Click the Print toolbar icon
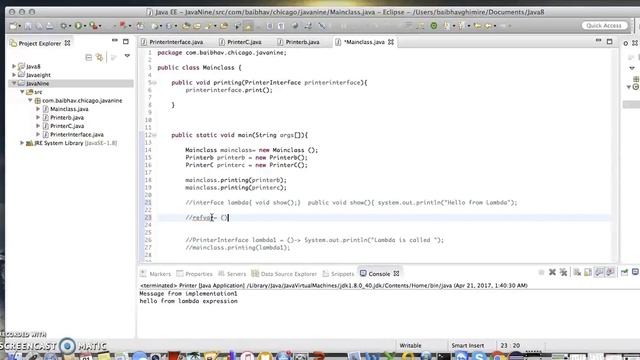 [x=49, y=26]
